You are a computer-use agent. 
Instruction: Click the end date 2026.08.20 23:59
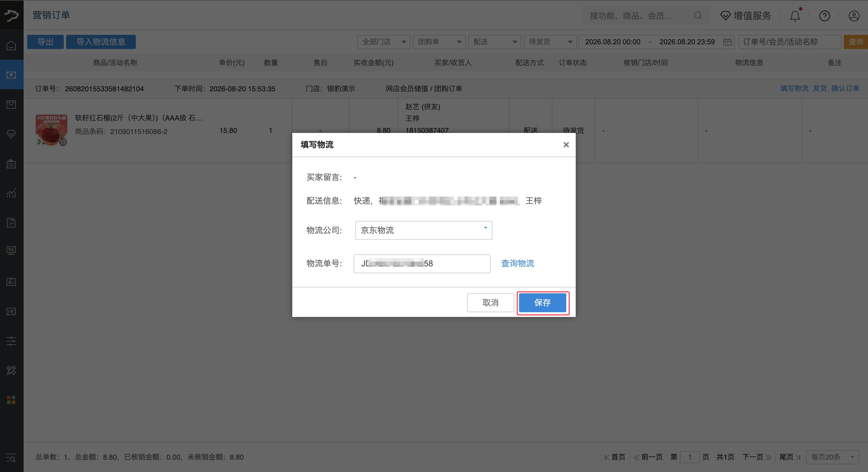[687, 42]
